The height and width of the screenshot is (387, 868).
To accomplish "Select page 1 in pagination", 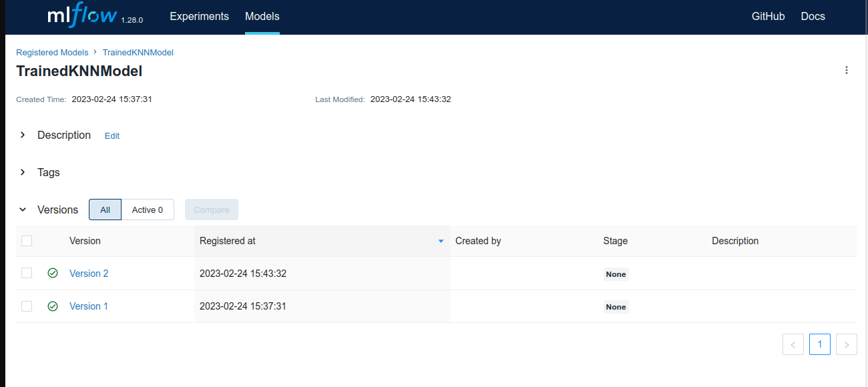I will coord(819,344).
